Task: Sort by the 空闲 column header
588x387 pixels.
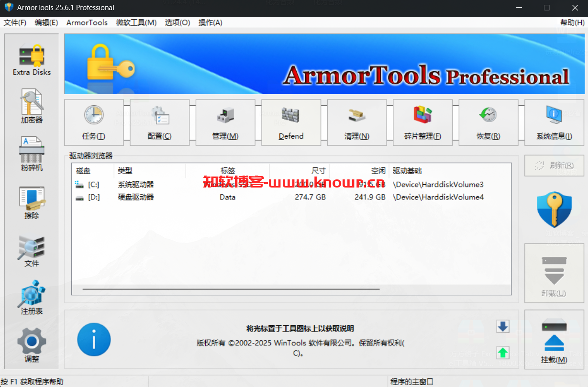Action: 359,171
